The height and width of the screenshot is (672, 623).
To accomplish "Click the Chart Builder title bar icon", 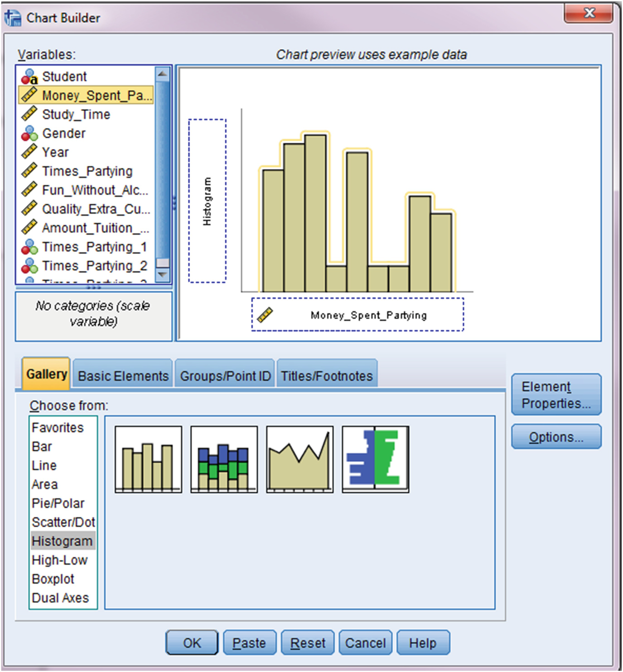I will coord(13,18).
